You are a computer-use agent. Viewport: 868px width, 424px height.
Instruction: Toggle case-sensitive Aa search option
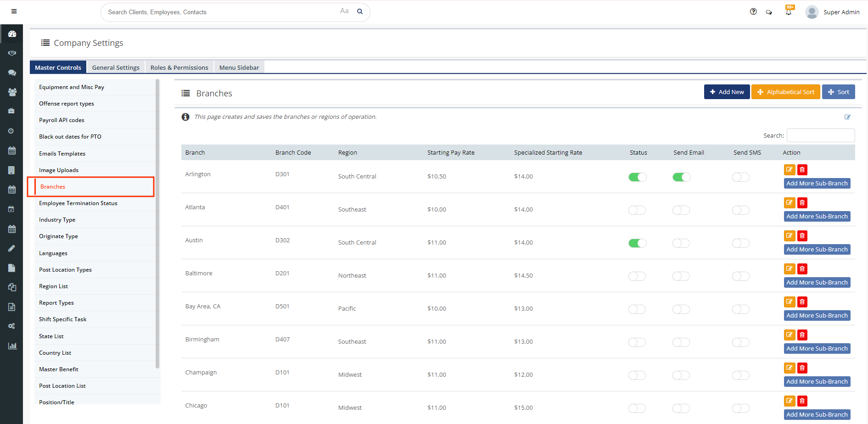coord(344,11)
